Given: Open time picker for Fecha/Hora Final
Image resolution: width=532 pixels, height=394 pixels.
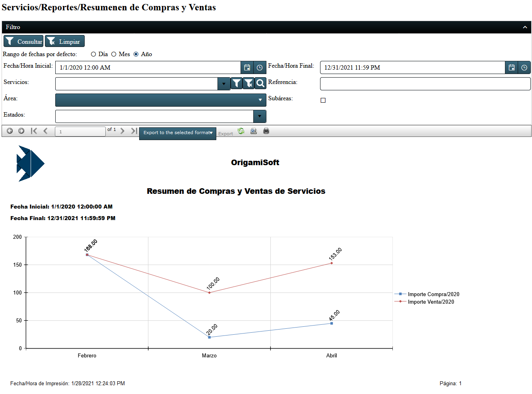Looking at the screenshot, I should (524, 67).
